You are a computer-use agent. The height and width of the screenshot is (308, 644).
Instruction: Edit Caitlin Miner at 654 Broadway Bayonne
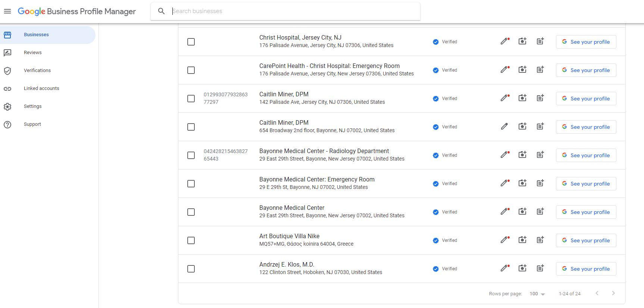coord(504,127)
